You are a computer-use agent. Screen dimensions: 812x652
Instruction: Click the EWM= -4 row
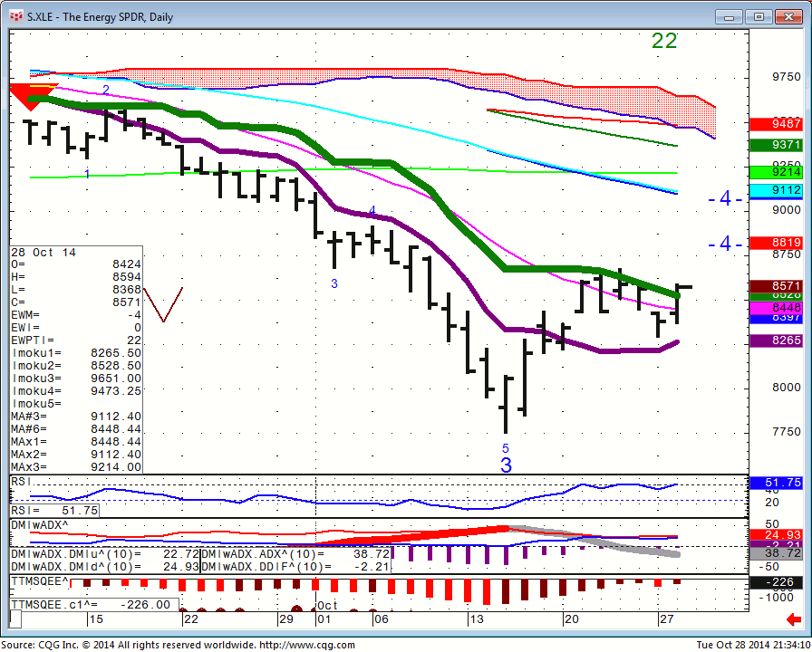pos(76,315)
